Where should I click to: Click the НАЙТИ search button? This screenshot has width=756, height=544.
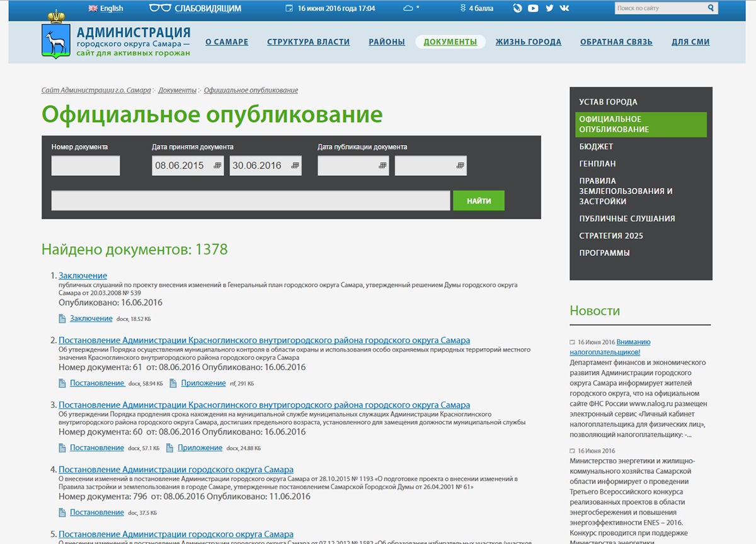click(479, 200)
